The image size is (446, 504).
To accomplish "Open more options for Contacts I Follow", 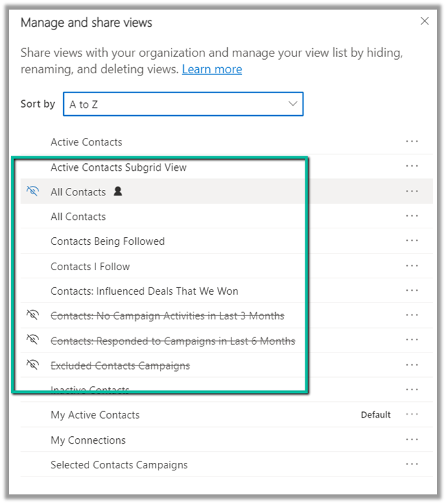I will [x=412, y=266].
